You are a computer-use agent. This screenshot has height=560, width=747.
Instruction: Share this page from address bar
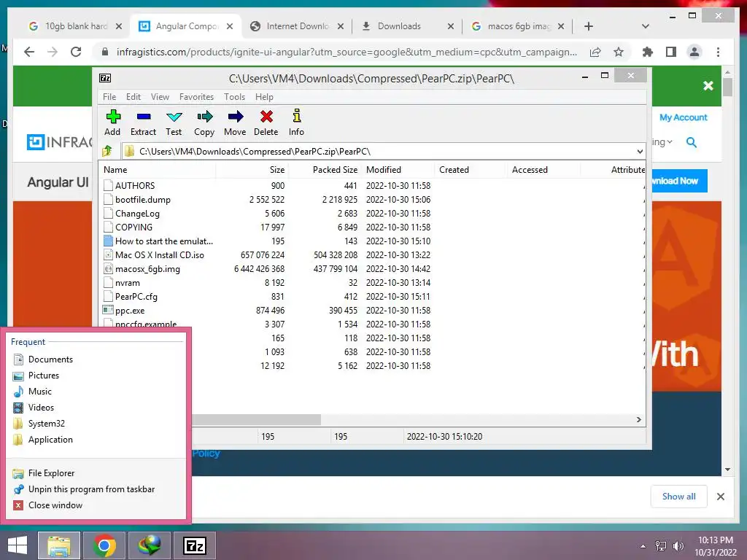click(595, 52)
